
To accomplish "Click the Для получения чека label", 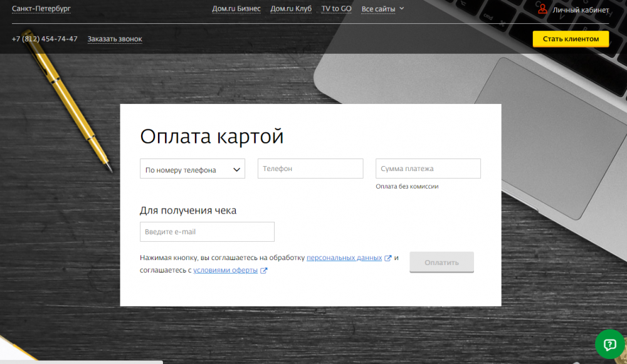I will [x=188, y=210].
